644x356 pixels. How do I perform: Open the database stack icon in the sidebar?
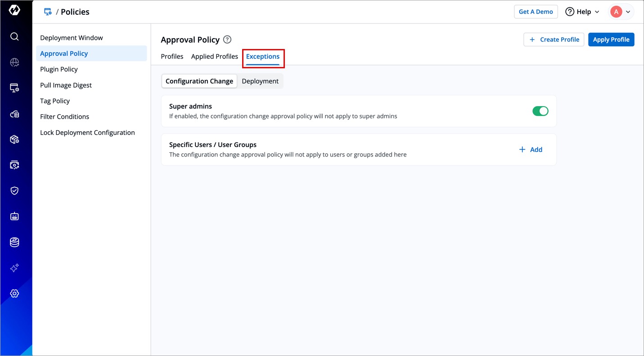tap(14, 242)
